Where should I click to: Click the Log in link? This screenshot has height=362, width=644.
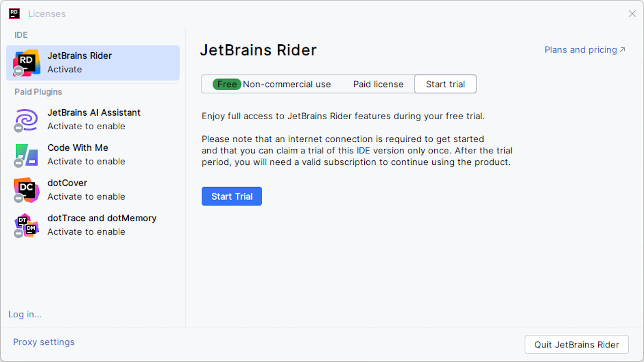pos(25,314)
